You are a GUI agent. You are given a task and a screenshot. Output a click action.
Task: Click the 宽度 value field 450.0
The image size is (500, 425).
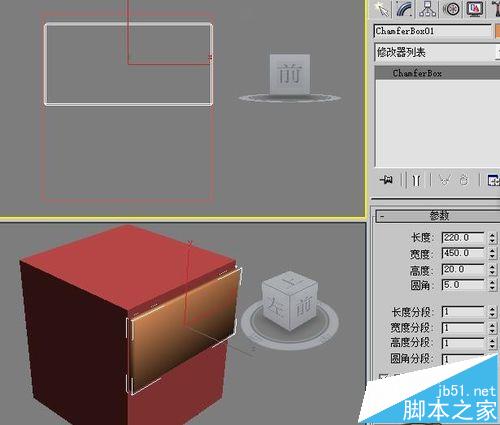[463, 253]
